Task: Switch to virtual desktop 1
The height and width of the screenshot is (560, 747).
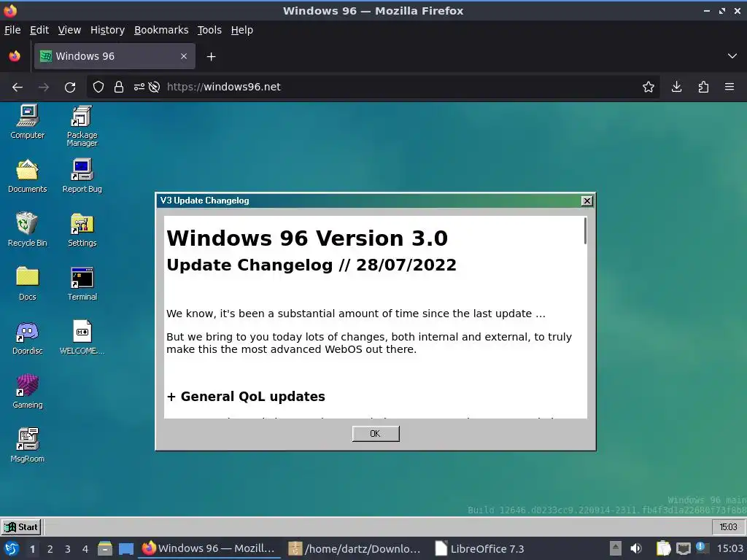Action: [x=32, y=549]
